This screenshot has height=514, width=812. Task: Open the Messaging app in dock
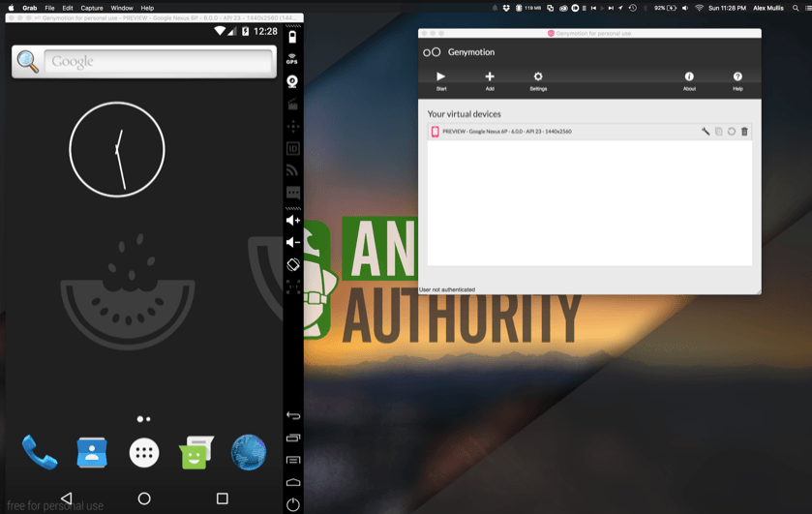pyautogui.click(x=196, y=452)
